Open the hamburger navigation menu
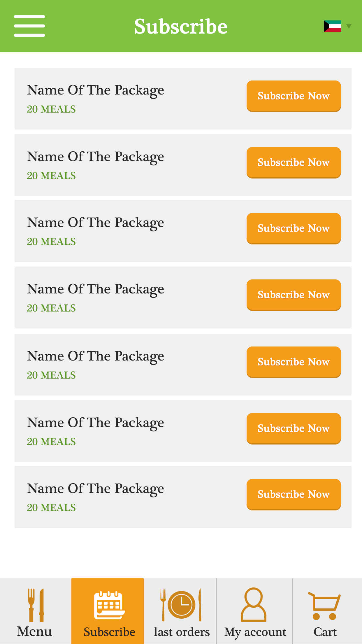The width and height of the screenshot is (362, 644). pyautogui.click(x=29, y=26)
